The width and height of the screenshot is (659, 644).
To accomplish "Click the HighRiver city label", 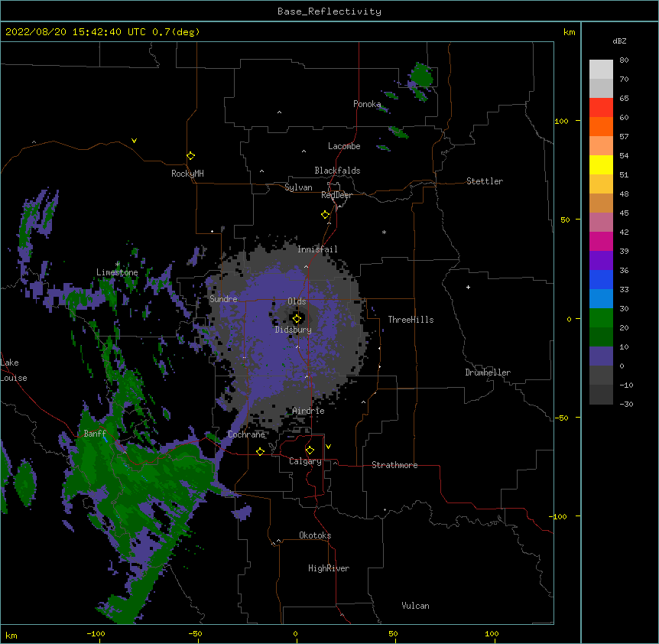I will pyautogui.click(x=329, y=568).
